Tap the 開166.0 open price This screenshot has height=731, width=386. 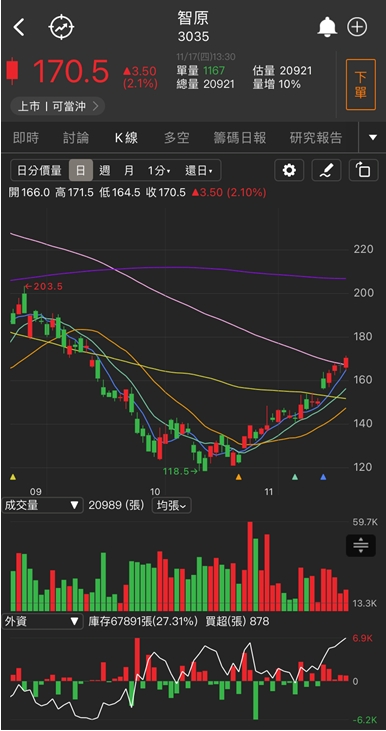(x=29, y=193)
